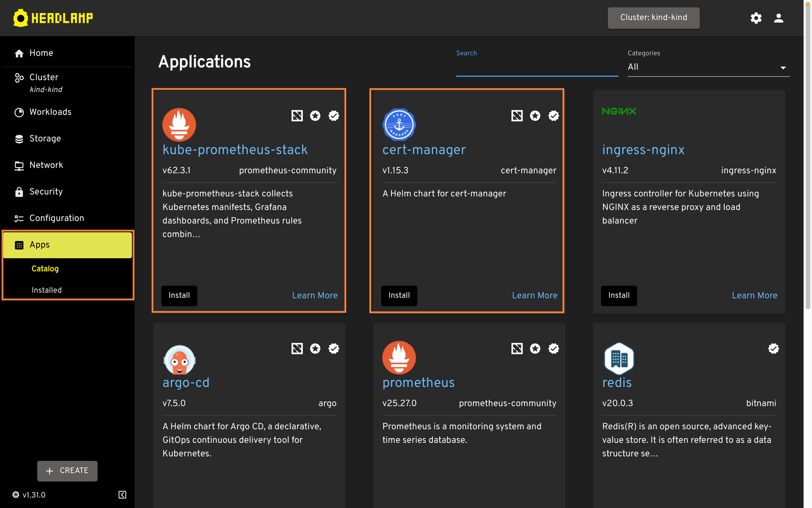Click kube-prometheus-stack CNCF badge icon
The width and height of the screenshot is (812, 508).
pos(297,116)
